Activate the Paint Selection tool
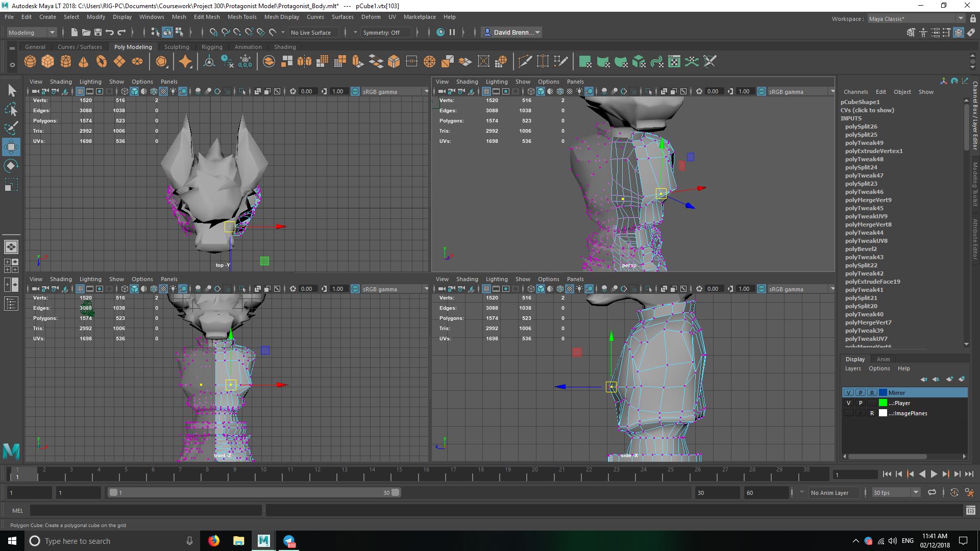Image resolution: width=980 pixels, height=551 pixels. click(11, 128)
